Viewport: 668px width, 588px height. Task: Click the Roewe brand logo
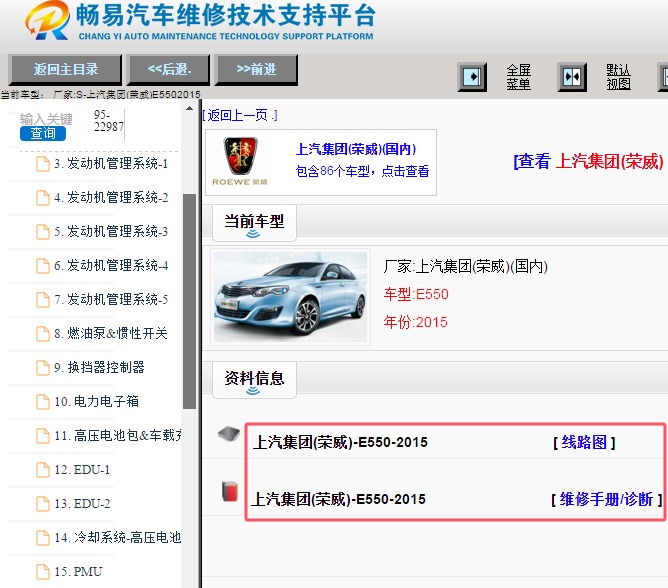[x=240, y=161]
